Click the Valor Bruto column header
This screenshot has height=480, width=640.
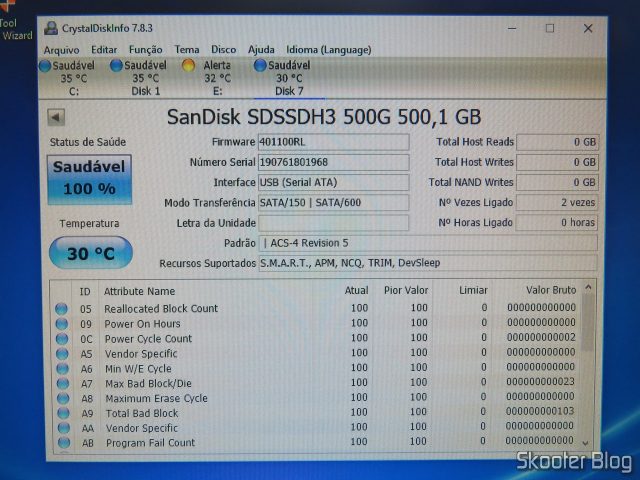click(551, 290)
